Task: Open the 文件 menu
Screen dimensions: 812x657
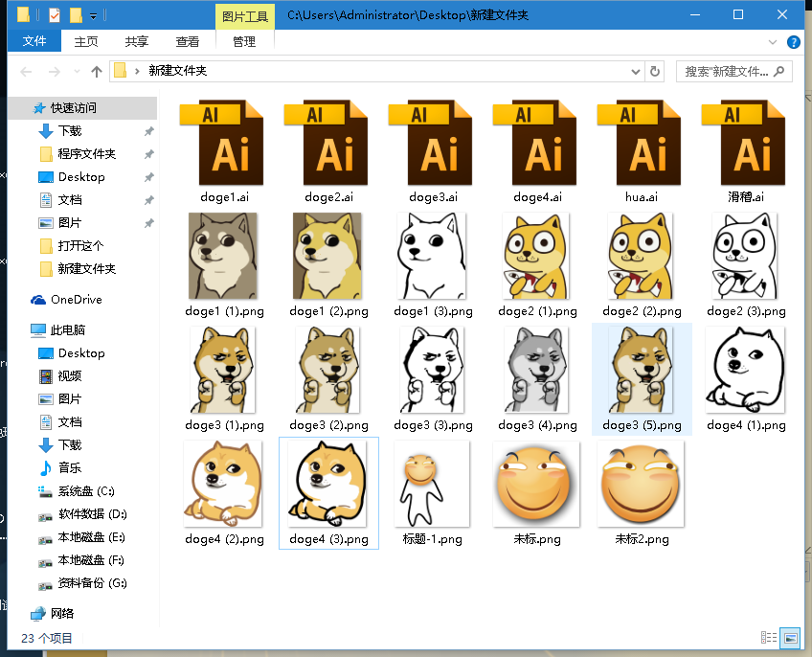Action: (34, 41)
